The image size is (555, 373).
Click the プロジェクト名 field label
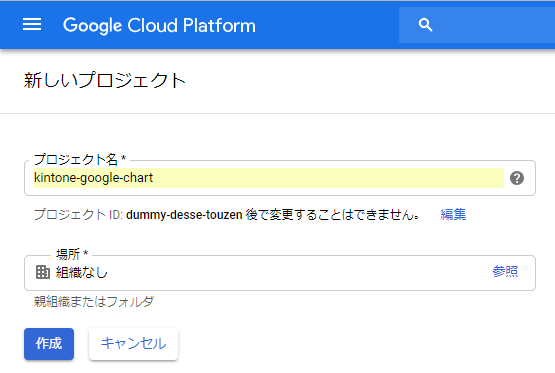tap(80, 159)
